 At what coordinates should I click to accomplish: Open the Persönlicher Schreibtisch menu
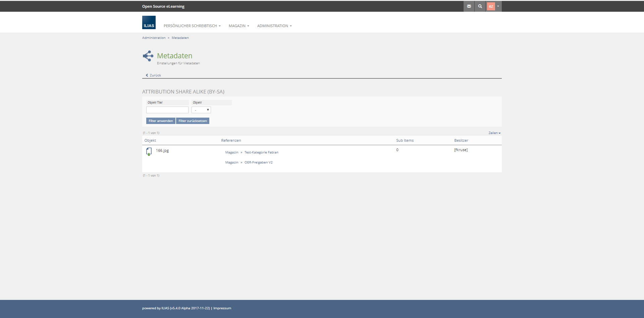click(192, 26)
